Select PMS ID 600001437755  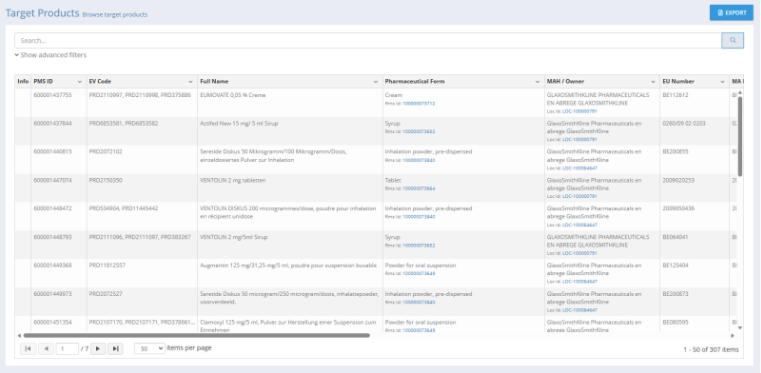click(x=52, y=95)
